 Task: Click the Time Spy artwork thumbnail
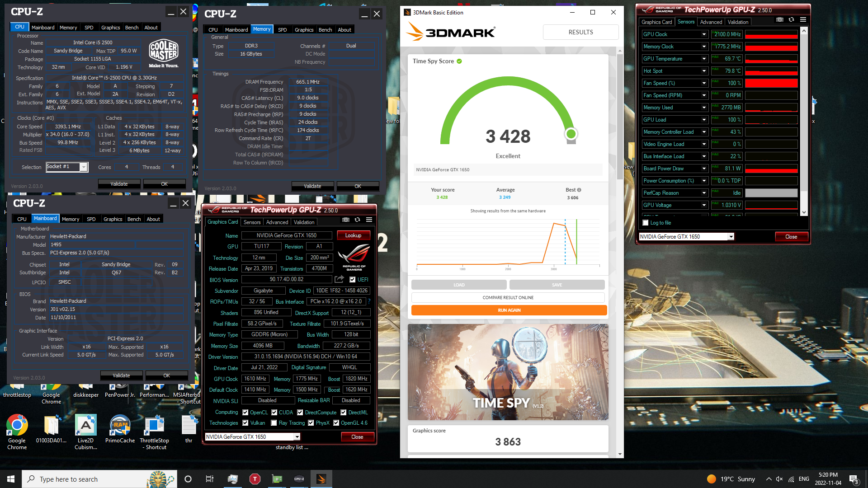(508, 372)
